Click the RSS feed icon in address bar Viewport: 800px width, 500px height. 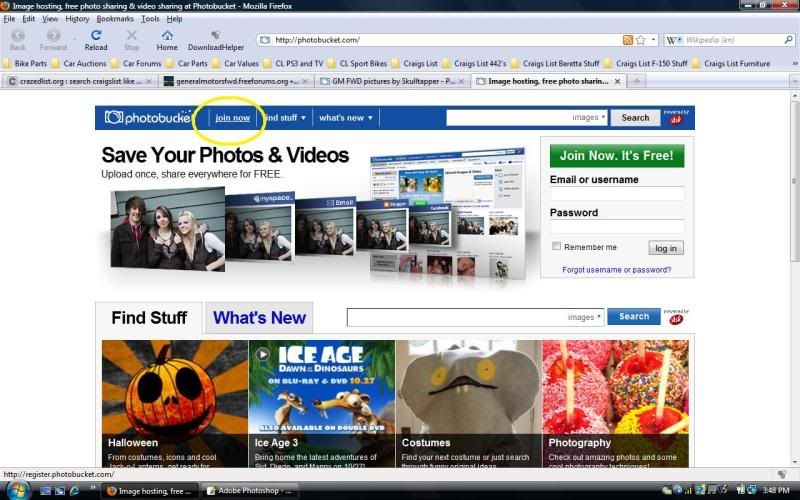[628, 40]
